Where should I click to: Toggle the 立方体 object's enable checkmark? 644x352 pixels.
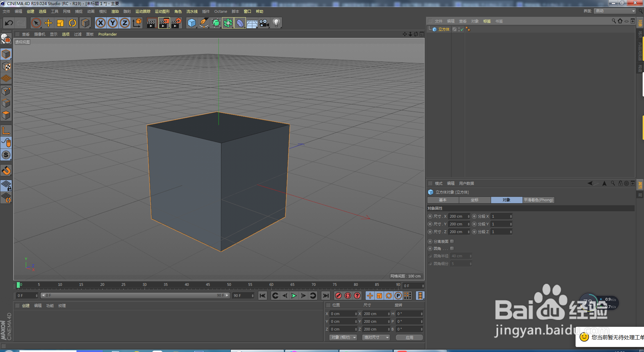462,30
